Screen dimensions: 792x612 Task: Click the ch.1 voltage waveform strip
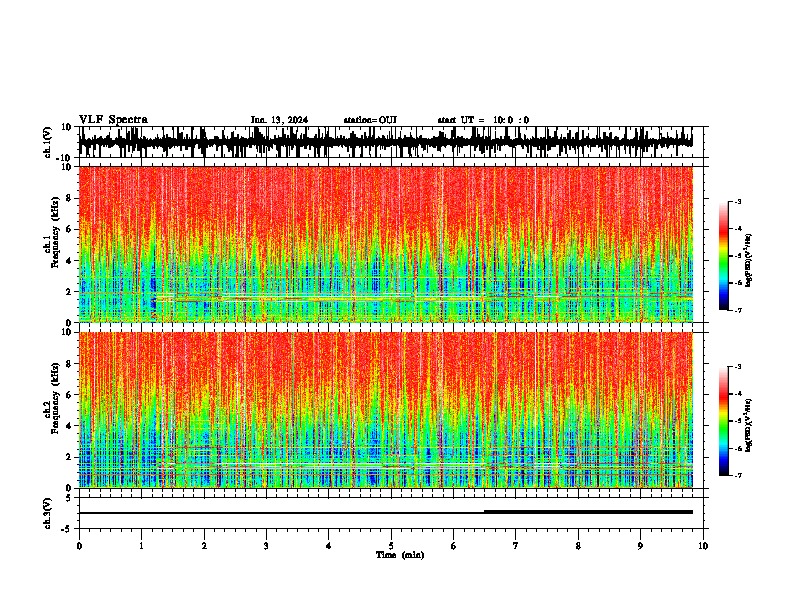click(385, 142)
